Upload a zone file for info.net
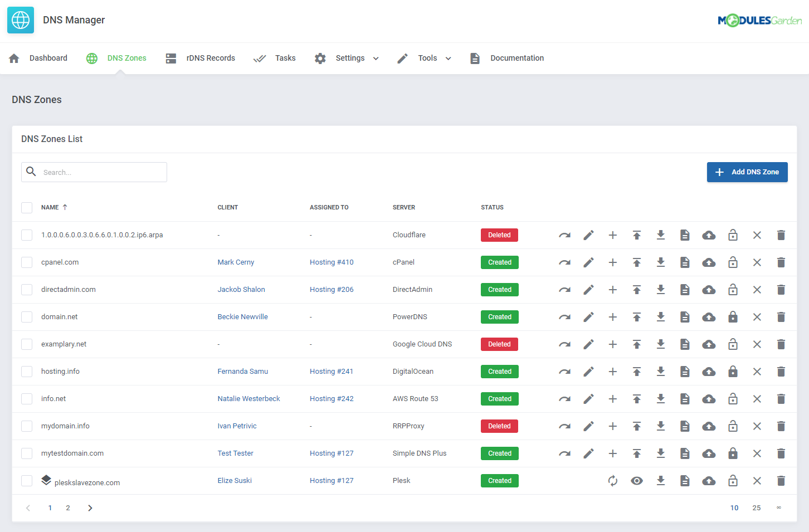The width and height of the screenshot is (809, 532). coord(636,398)
